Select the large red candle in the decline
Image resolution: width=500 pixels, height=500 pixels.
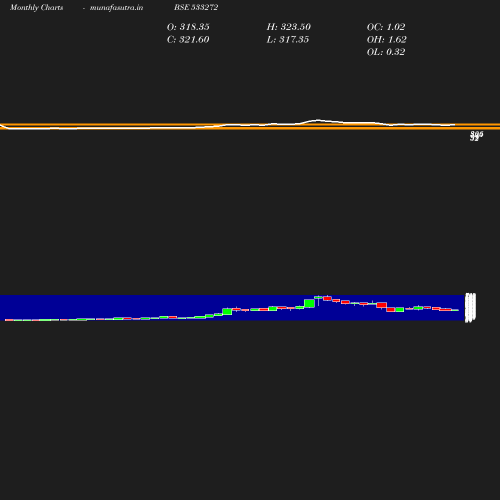tap(382, 305)
